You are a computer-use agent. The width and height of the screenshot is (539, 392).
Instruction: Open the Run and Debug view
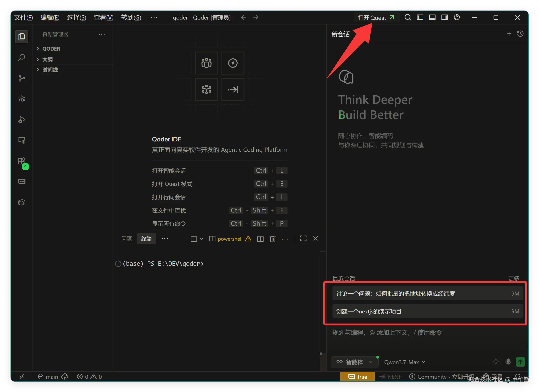pos(22,120)
